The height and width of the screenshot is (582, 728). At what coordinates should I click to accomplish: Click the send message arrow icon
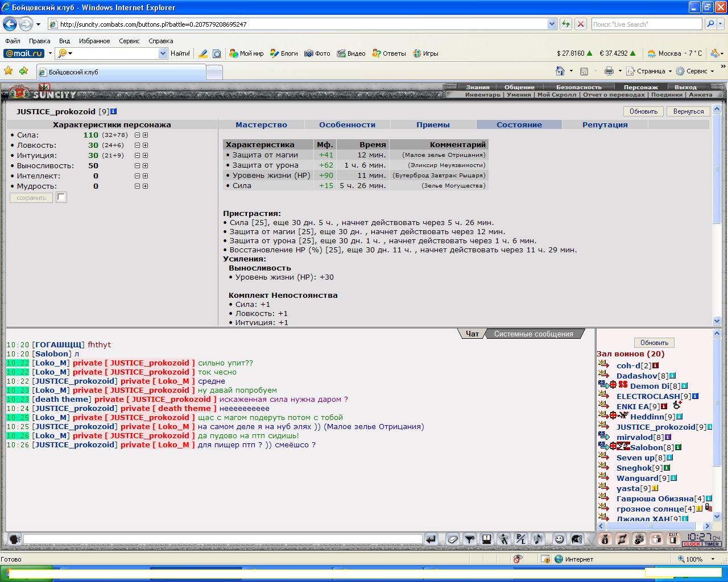[x=431, y=539]
